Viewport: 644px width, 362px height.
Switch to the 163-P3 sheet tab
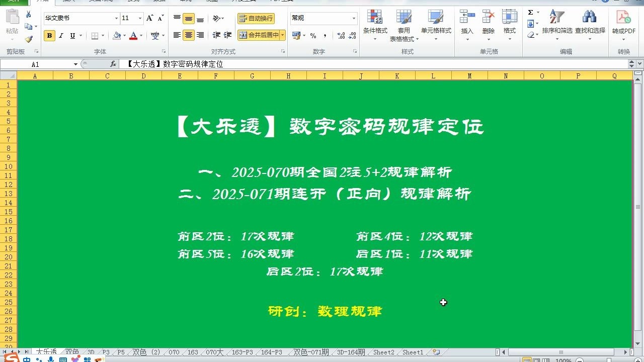point(243,352)
